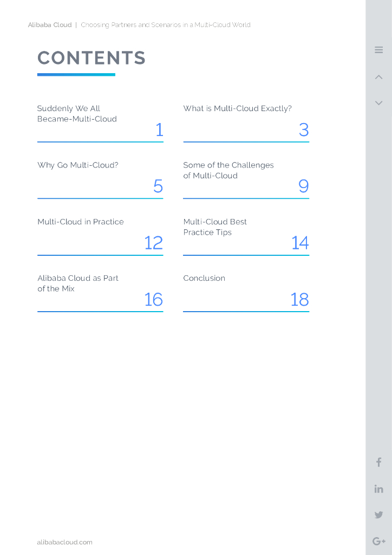This screenshot has height=555, width=392.
Task: Open the hamburger menu icon
Action: [378, 50]
